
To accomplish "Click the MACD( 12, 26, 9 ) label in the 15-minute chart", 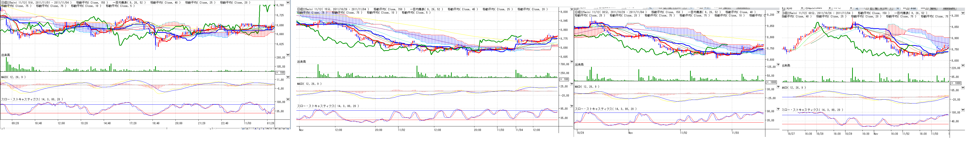I will tap(309, 84).
